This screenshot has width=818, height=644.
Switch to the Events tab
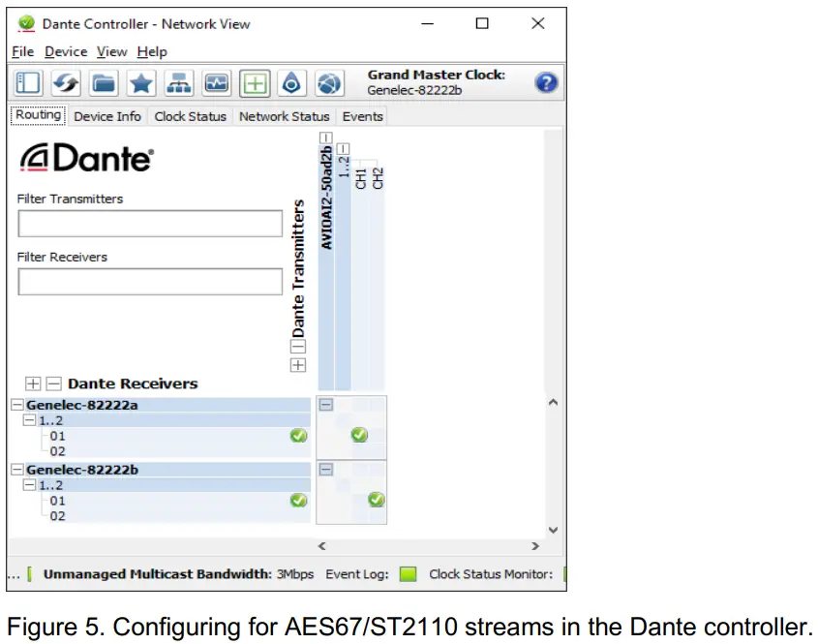tap(363, 116)
